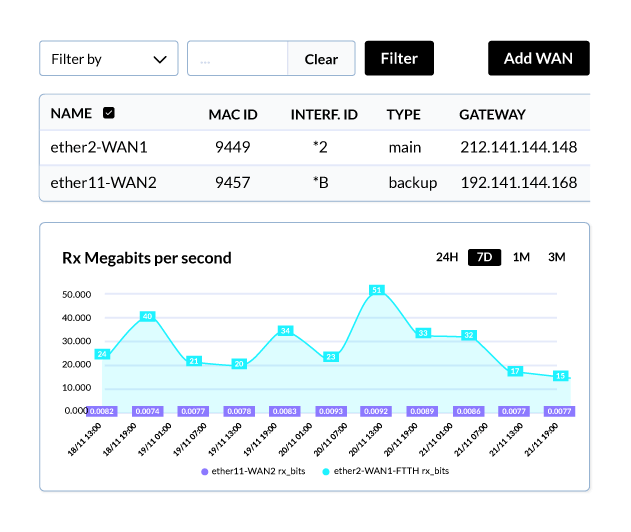
Task: Click the purple data label 0.0093
Action: [331, 411]
